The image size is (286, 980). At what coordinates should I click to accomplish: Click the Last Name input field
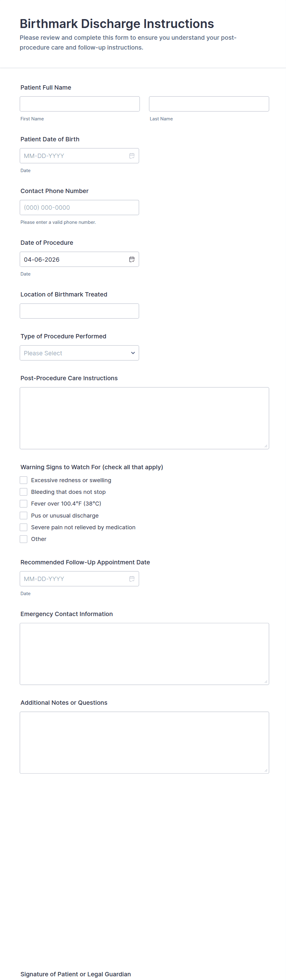tap(209, 104)
